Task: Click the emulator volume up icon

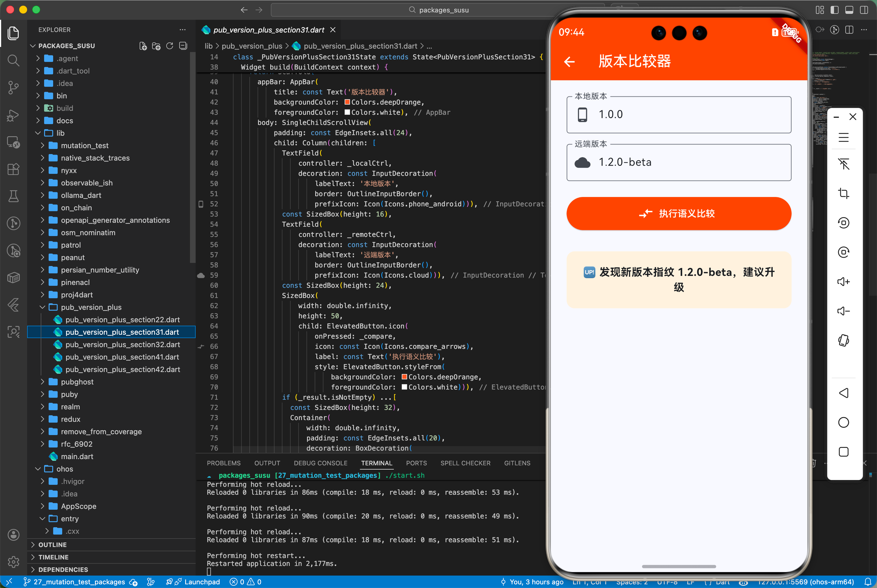Action: point(843,282)
